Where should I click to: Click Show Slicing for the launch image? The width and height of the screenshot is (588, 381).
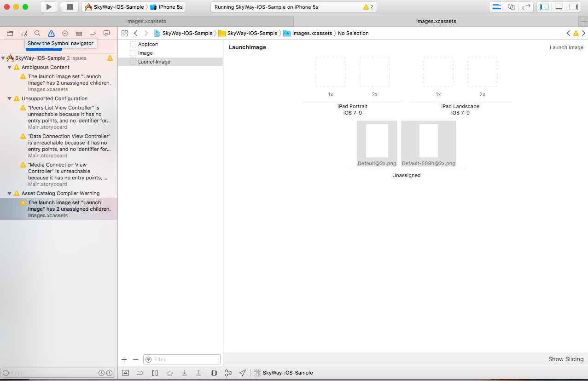click(565, 359)
